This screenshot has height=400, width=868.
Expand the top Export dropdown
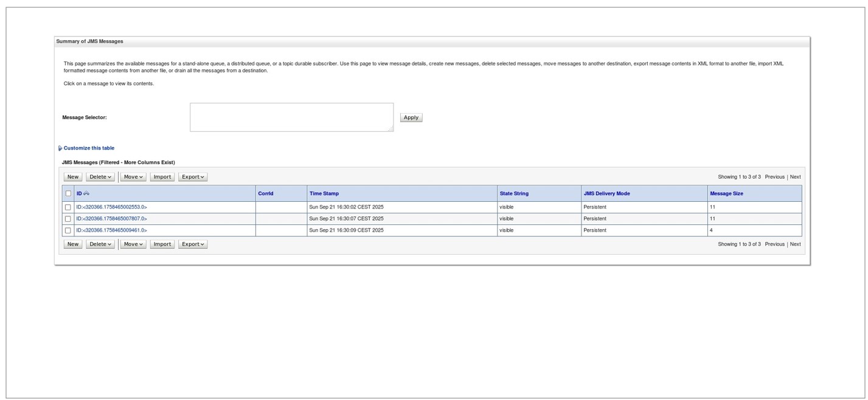[193, 177]
